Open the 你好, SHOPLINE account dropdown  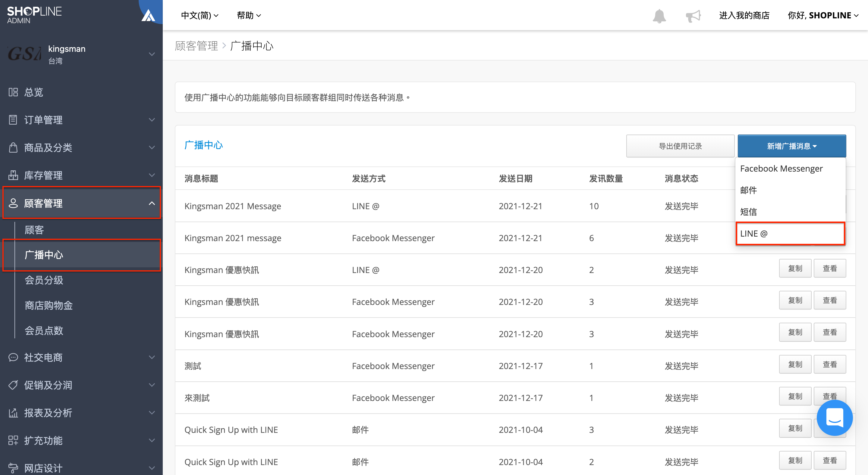click(823, 15)
